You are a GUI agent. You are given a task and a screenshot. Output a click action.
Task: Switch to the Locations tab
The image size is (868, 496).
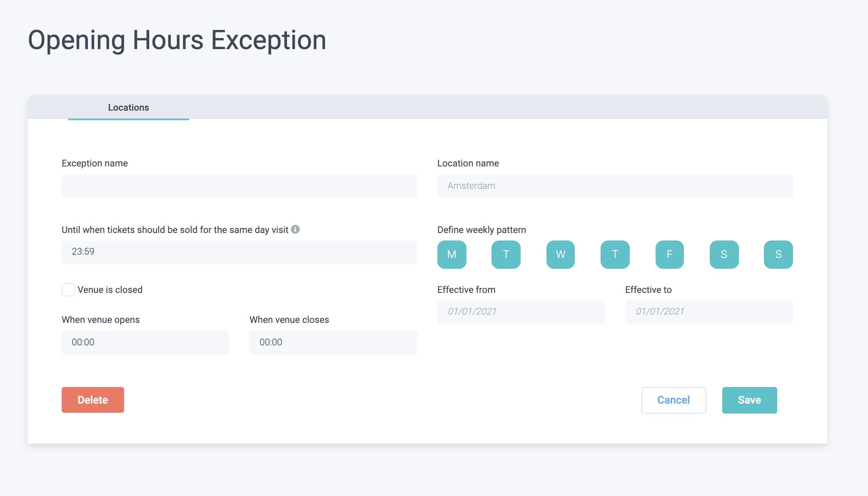point(128,107)
